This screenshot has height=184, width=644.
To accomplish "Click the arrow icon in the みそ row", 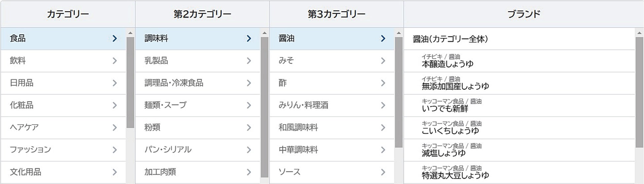I will (383, 61).
